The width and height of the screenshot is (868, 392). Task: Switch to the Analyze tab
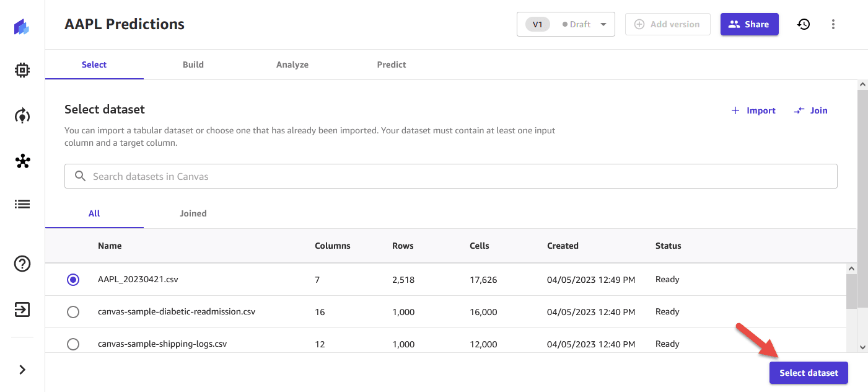click(x=292, y=65)
